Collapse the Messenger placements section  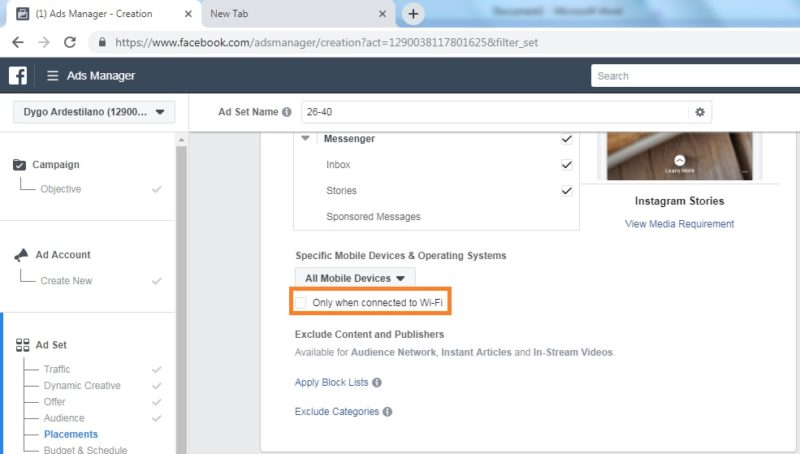[305, 138]
